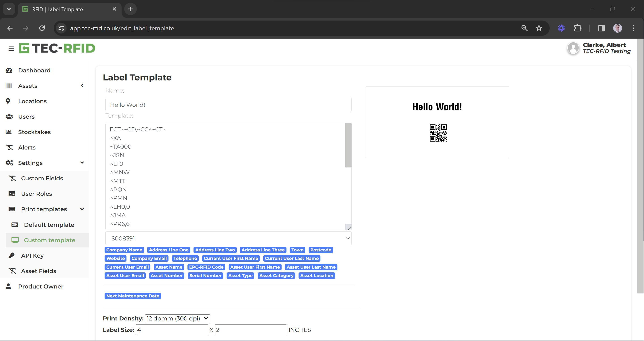Open Dashboard via its gauge icon
Viewport: 644px width, 341px height.
(9, 70)
